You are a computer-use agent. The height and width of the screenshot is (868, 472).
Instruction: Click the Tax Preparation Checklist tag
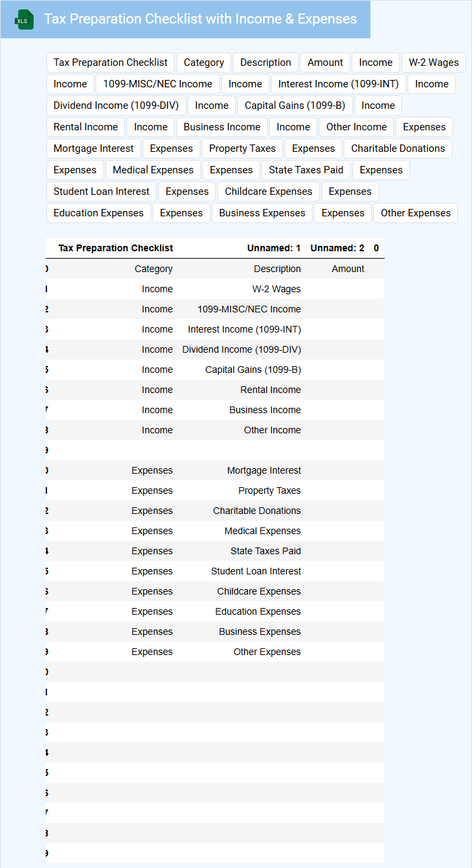point(110,62)
